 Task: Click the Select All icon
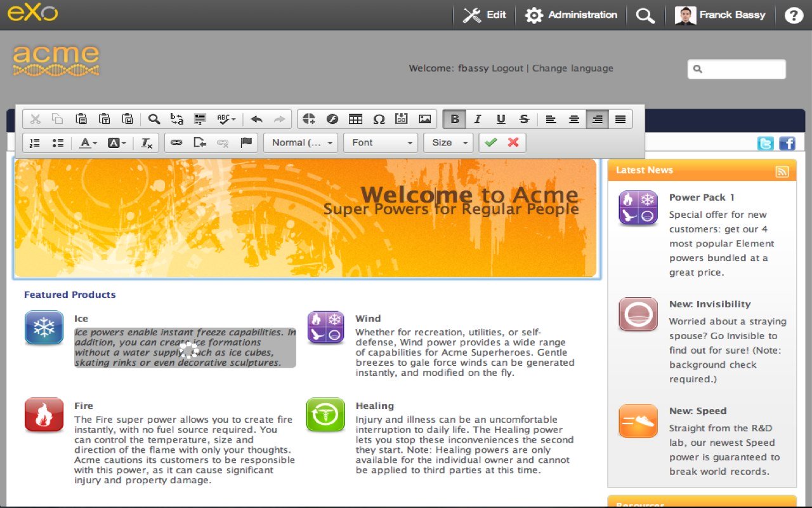pos(200,119)
